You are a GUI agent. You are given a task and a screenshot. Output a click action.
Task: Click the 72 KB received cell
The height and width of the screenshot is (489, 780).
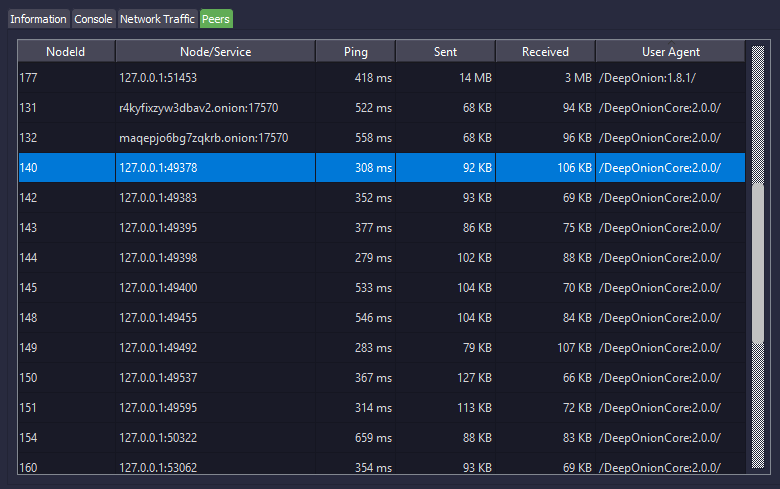coord(545,407)
